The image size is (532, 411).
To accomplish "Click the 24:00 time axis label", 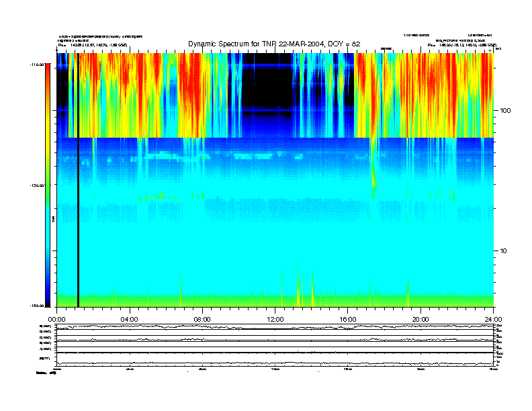I will [x=493, y=320].
